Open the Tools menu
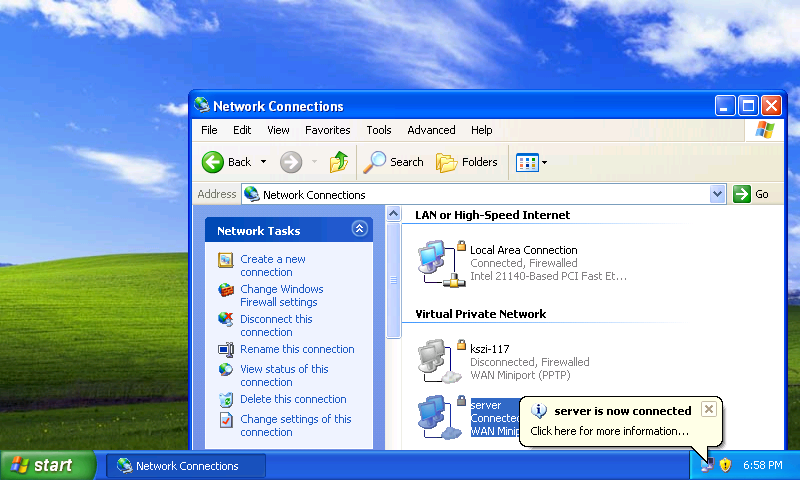This screenshot has width=800, height=480. coord(379,130)
